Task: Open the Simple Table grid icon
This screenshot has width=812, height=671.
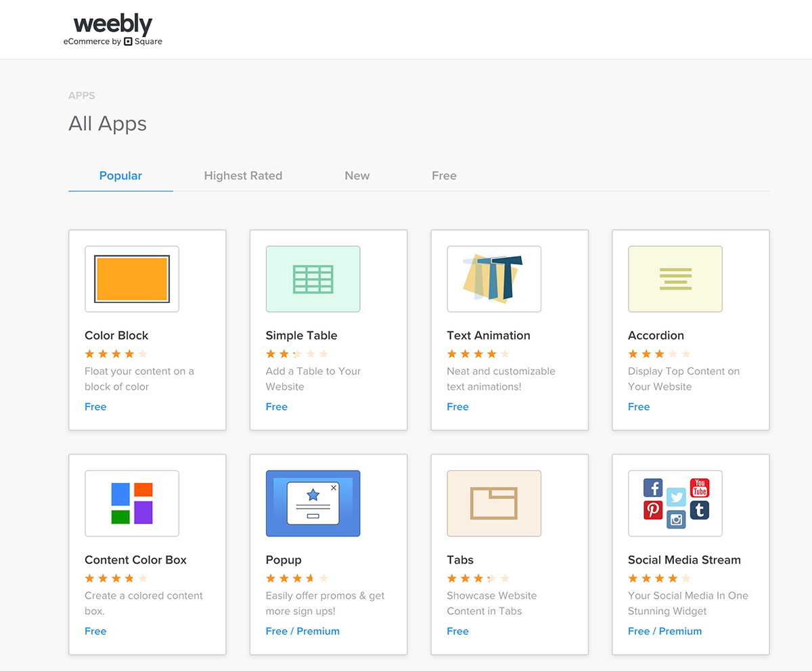Action: [313, 279]
